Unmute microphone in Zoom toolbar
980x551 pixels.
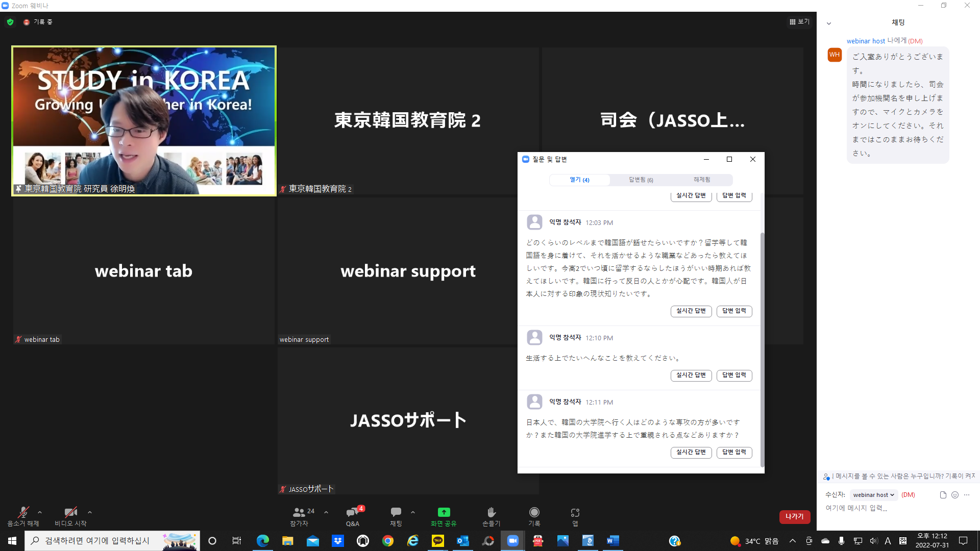(x=23, y=516)
